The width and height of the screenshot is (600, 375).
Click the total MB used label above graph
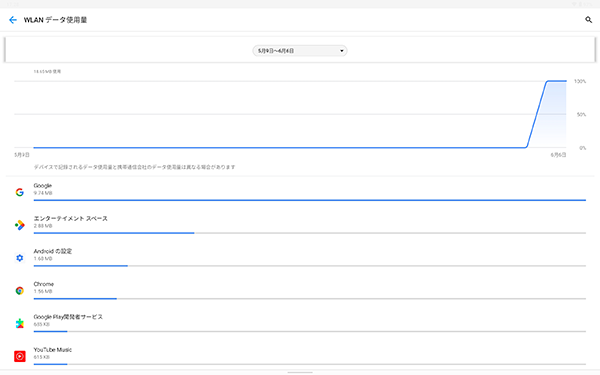pyautogui.click(x=47, y=72)
